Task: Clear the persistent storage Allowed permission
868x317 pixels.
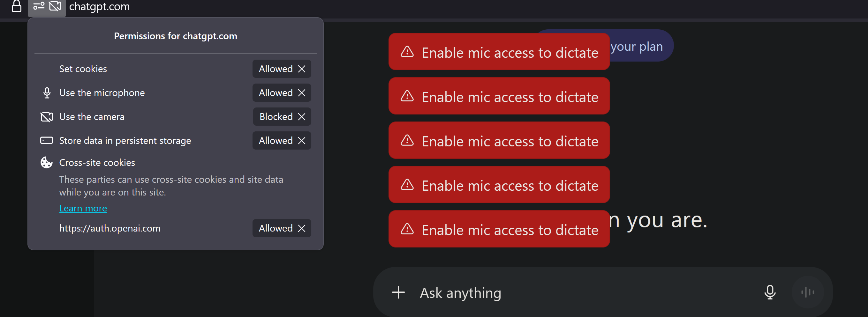Action: click(302, 140)
